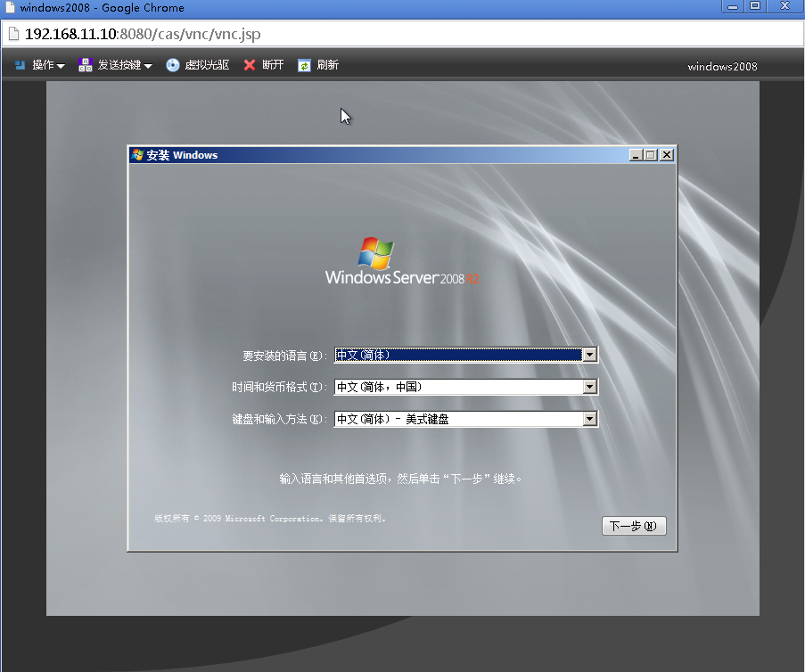Click the page icon in address bar

click(14, 34)
